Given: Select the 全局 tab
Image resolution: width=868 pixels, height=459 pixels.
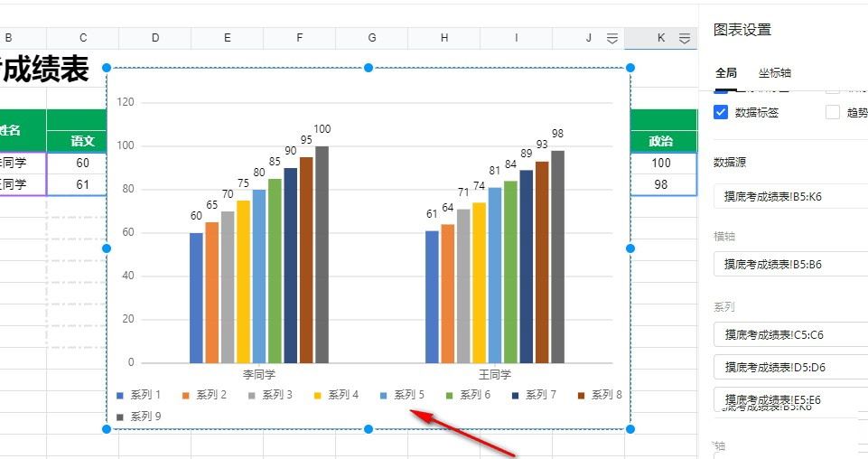Looking at the screenshot, I should tap(726, 73).
